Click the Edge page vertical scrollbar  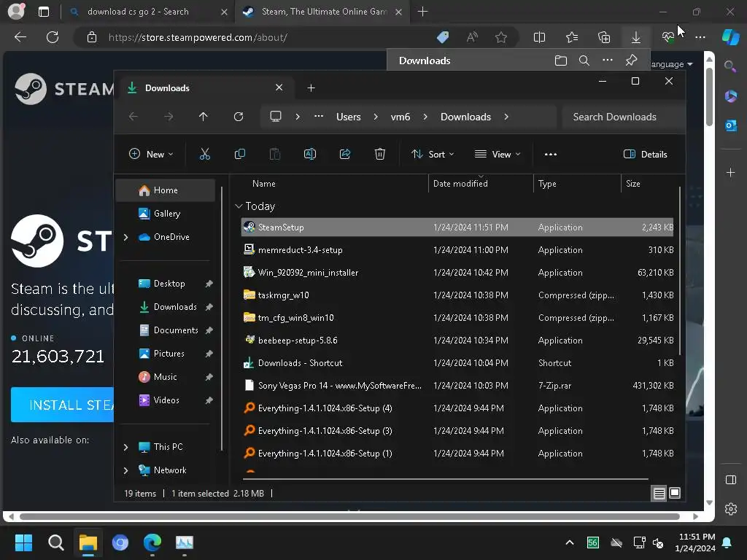709,97
